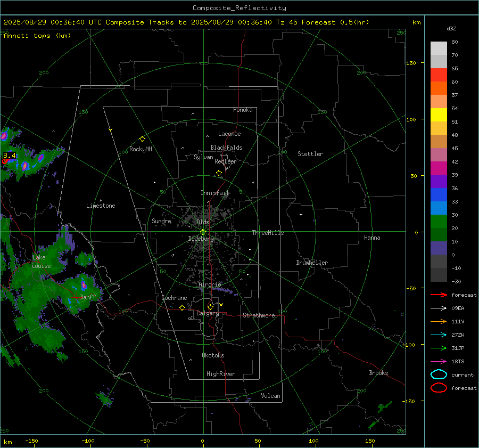Click the RockyMH label on map
The height and width of the screenshot is (448, 479).
click(x=141, y=149)
